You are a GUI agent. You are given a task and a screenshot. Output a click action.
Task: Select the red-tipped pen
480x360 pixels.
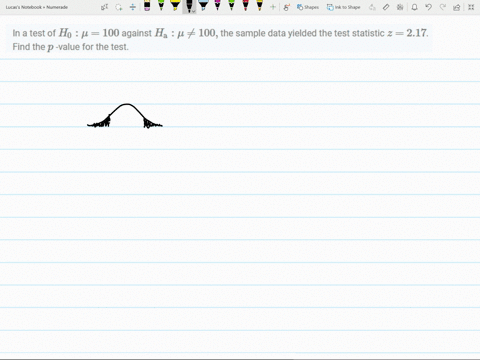(245, 5)
